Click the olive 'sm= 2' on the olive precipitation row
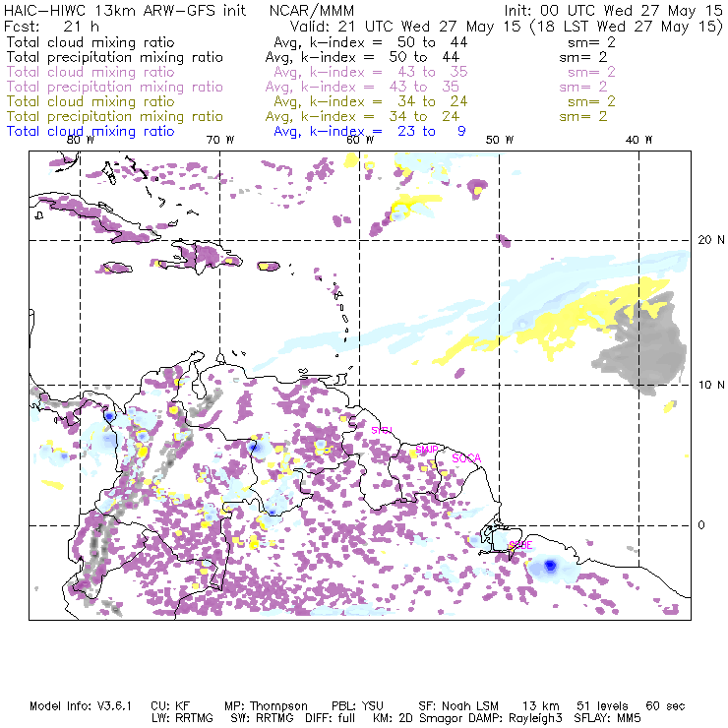The width and height of the screenshot is (728, 728). point(583,116)
